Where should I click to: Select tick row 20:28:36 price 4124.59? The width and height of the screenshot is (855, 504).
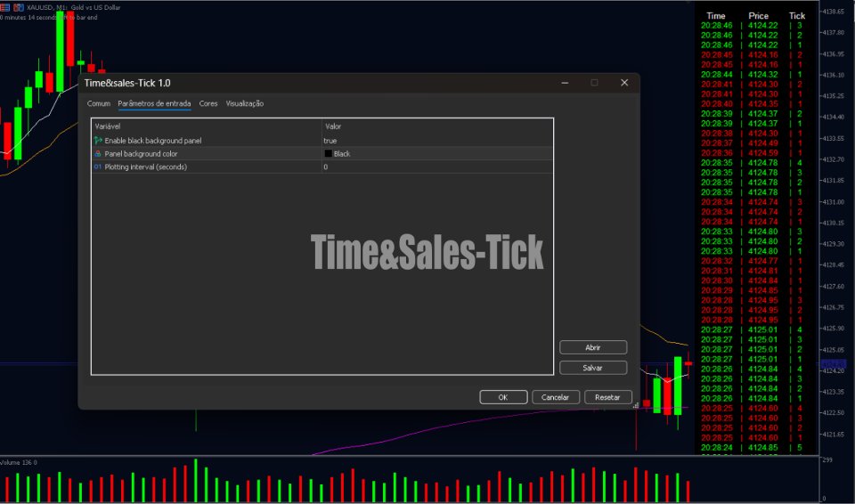pos(752,153)
